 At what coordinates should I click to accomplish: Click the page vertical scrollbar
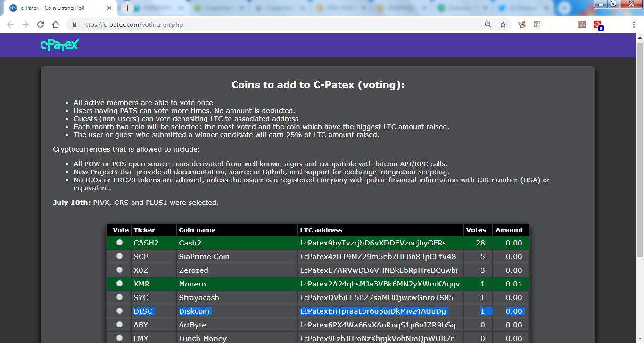point(640,188)
